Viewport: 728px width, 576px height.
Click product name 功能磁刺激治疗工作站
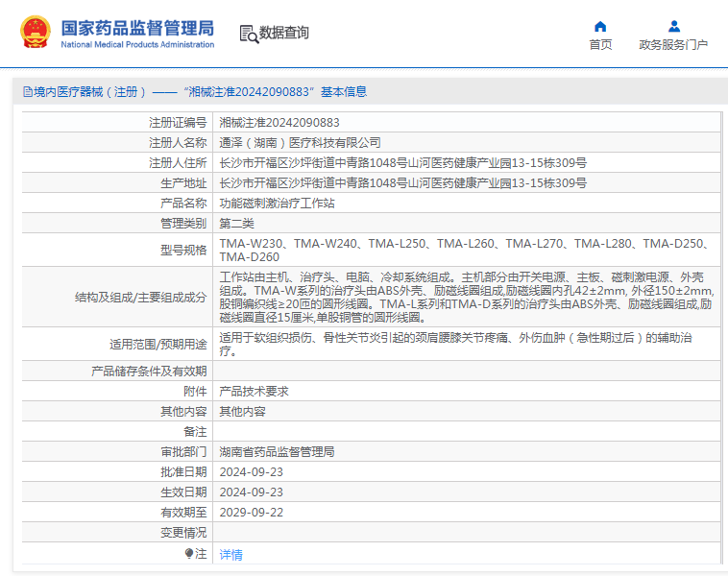[277, 204]
